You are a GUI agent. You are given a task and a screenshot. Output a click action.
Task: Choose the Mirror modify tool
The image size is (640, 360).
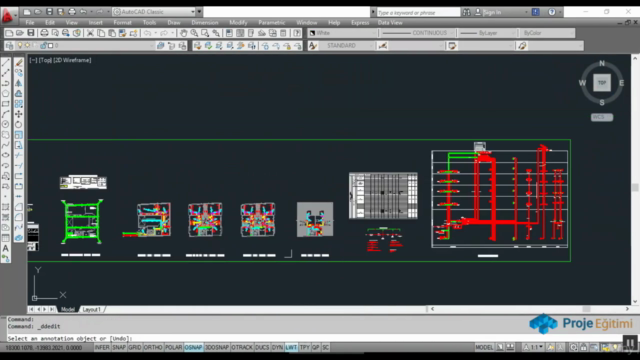click(19, 83)
